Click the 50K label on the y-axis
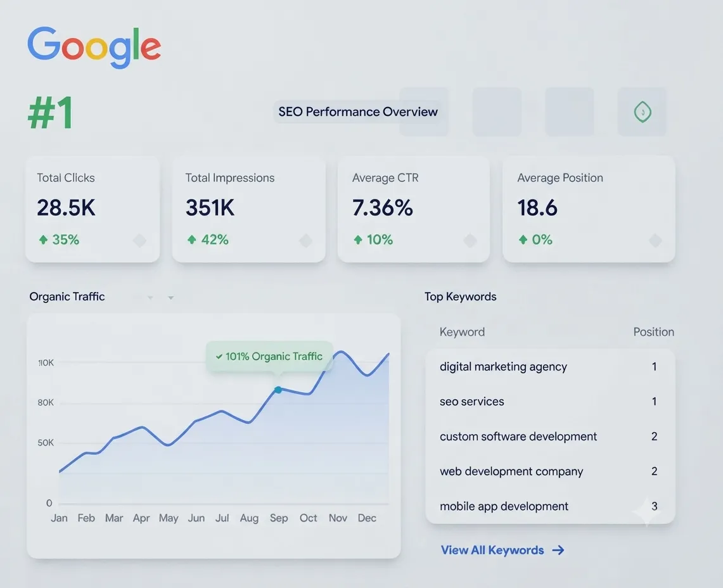Screen dimensions: 723x588 pyautogui.click(x=46, y=443)
